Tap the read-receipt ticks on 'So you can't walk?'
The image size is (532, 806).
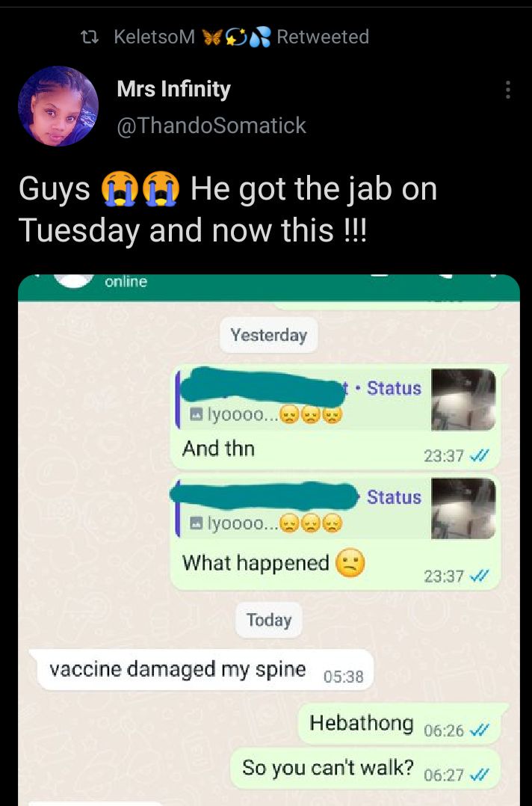click(479, 774)
